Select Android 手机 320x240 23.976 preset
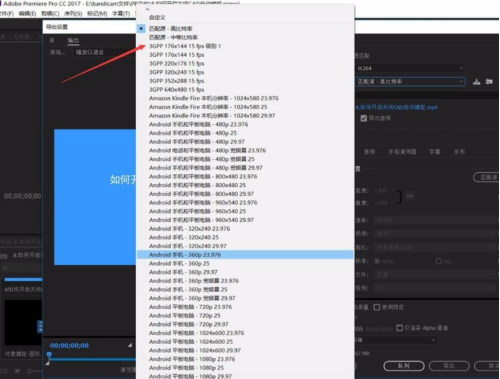Screen dimensions: 500x379 point(245,229)
